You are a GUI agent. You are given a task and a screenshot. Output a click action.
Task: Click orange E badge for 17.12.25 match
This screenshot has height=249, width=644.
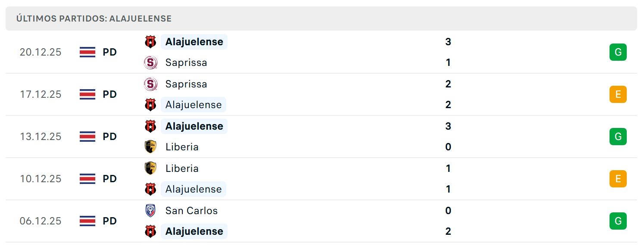coord(618,94)
